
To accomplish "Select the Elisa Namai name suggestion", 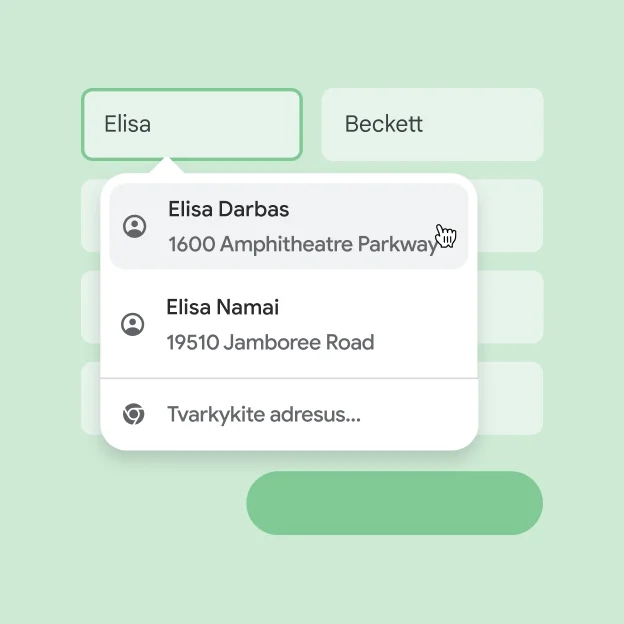I will tap(222, 307).
